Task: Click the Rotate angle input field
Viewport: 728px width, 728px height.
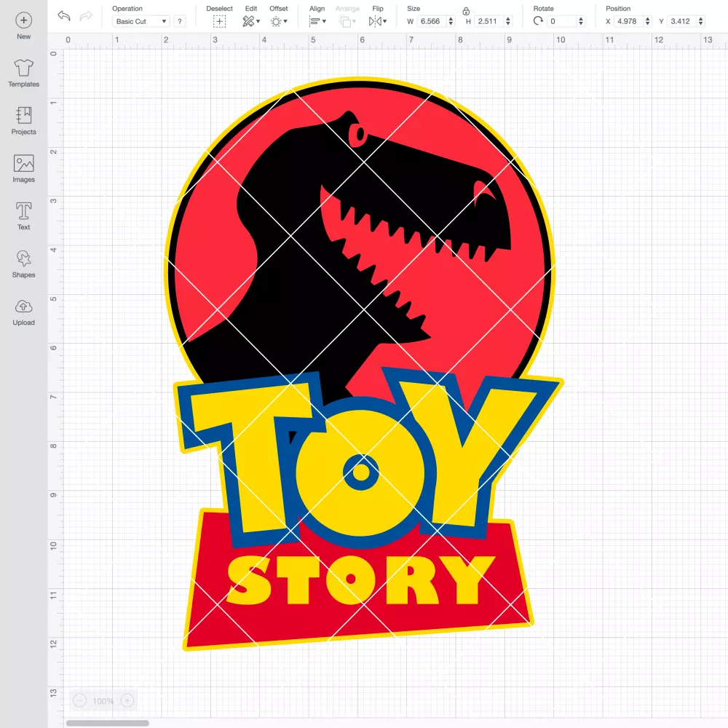Action: [x=561, y=21]
